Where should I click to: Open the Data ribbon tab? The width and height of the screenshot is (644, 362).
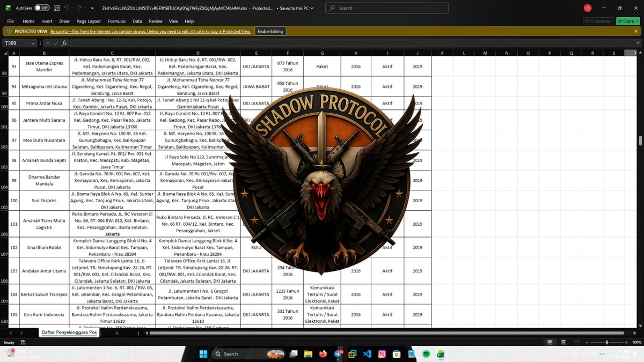pos(137,21)
